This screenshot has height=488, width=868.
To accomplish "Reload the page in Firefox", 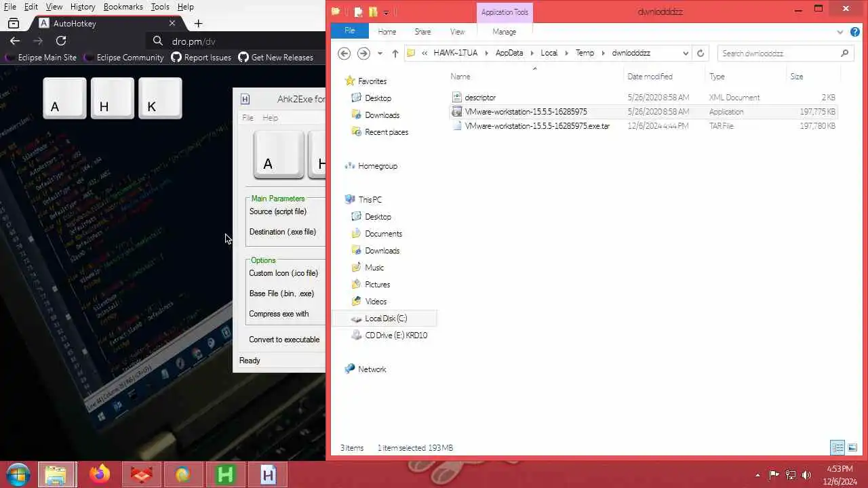I will coord(61,41).
